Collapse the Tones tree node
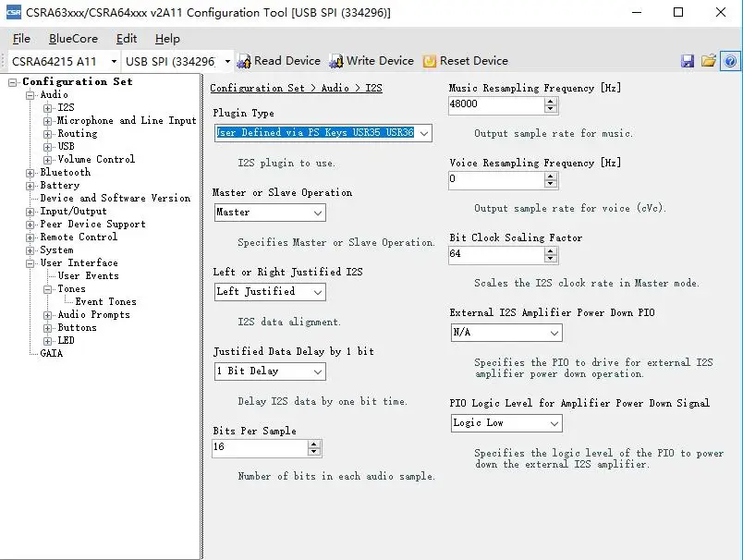743x560 pixels. tap(47, 289)
